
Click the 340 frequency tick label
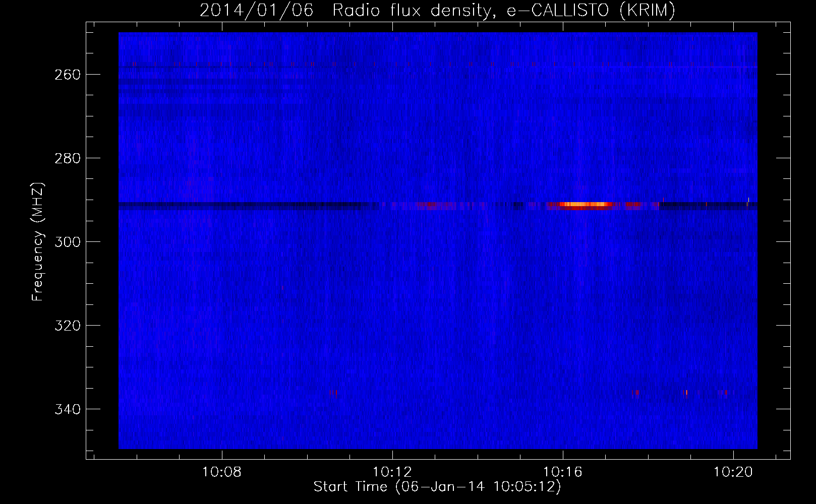click(68, 409)
